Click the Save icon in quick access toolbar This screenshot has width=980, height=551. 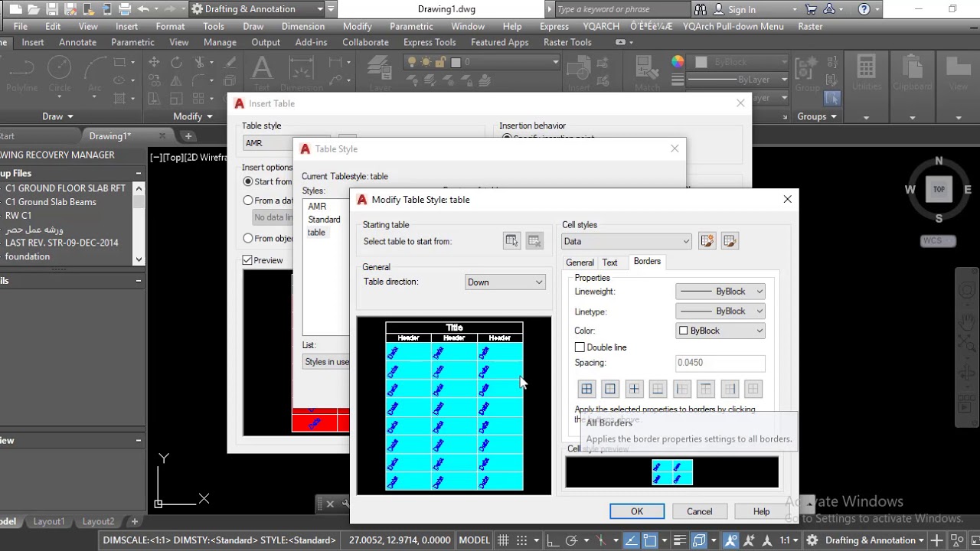tap(53, 9)
